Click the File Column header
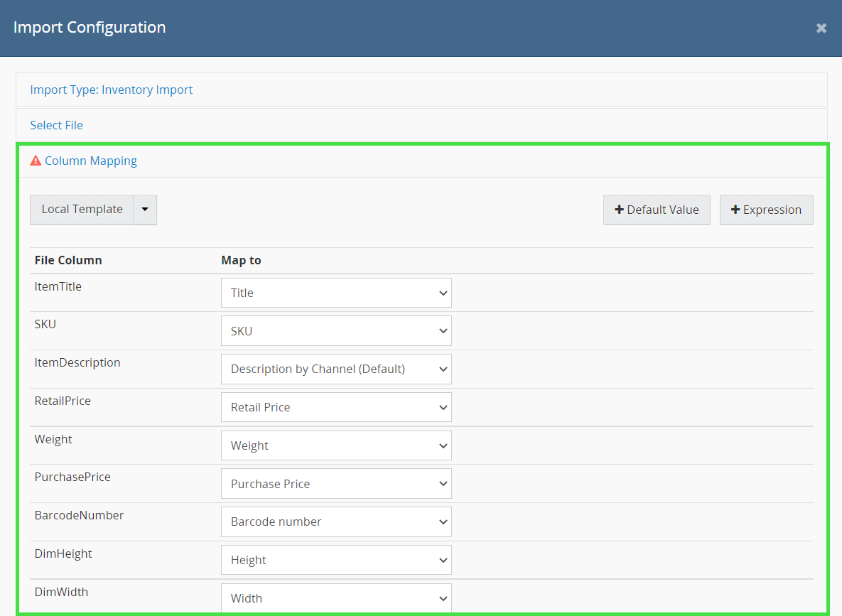842x616 pixels. 68,260
